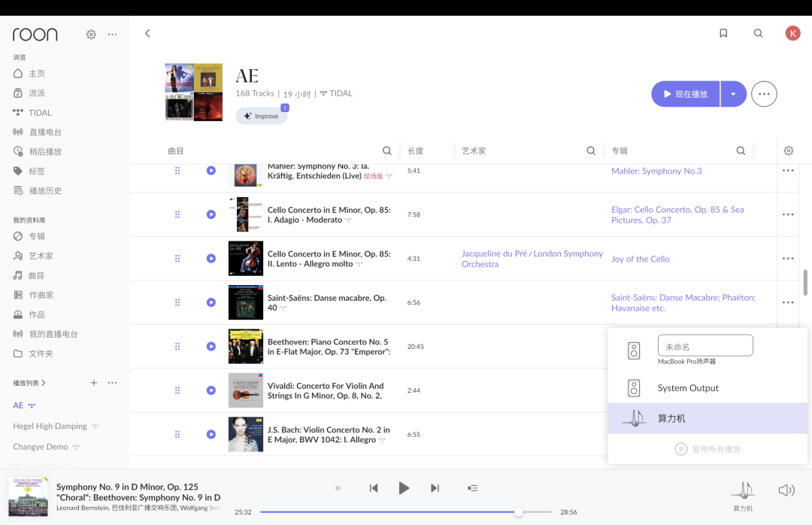Open Joy of the Cello album link
Screen dimensions: 812x525
[x=640, y=259]
